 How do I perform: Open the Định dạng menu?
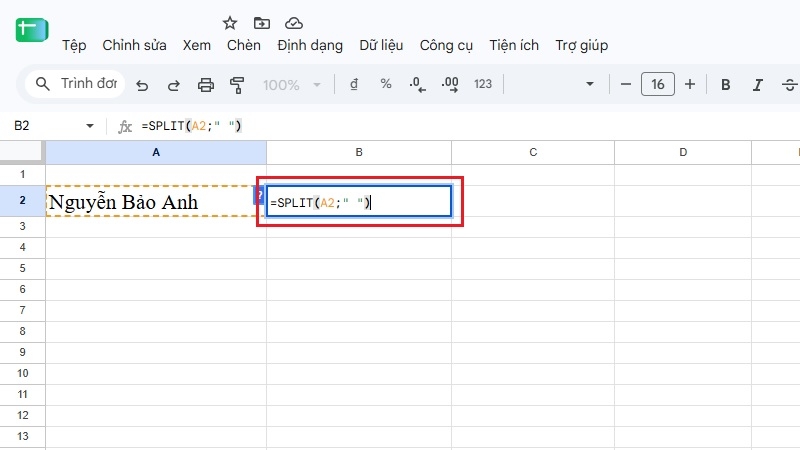(310, 45)
